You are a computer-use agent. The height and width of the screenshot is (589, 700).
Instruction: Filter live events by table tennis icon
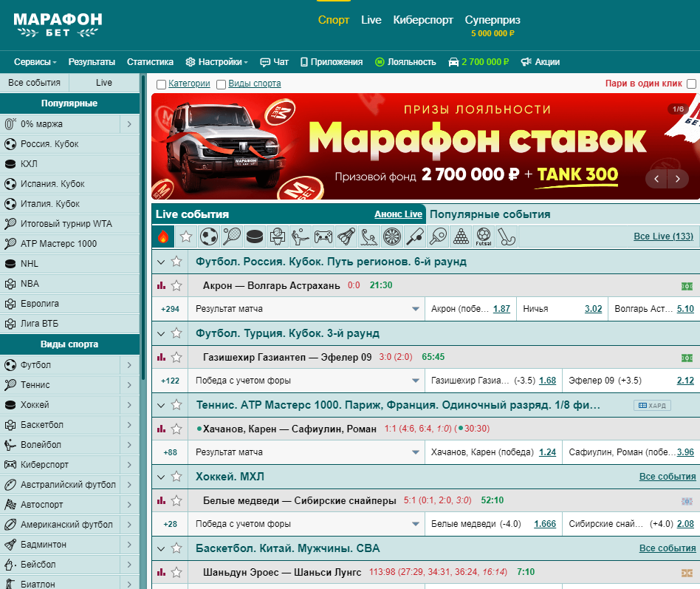[x=438, y=236]
